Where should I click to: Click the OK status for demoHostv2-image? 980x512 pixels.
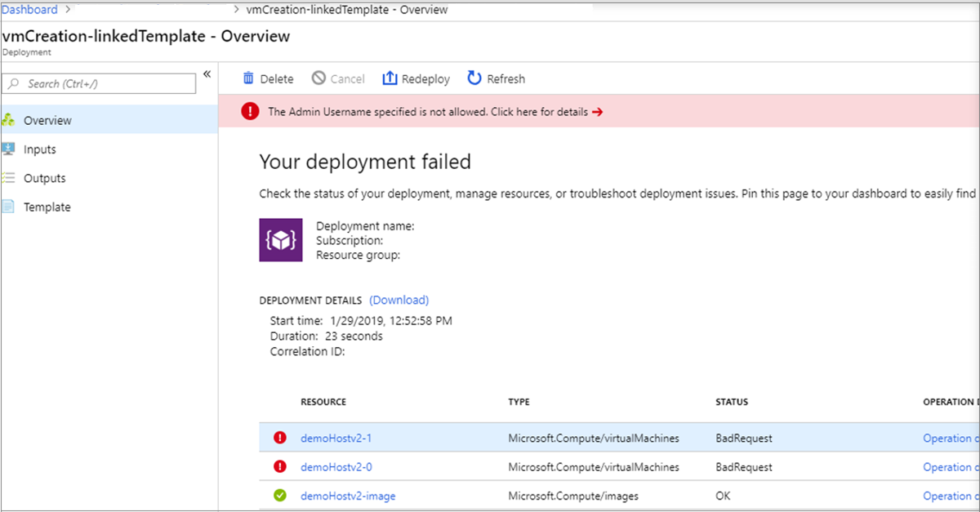click(724, 496)
